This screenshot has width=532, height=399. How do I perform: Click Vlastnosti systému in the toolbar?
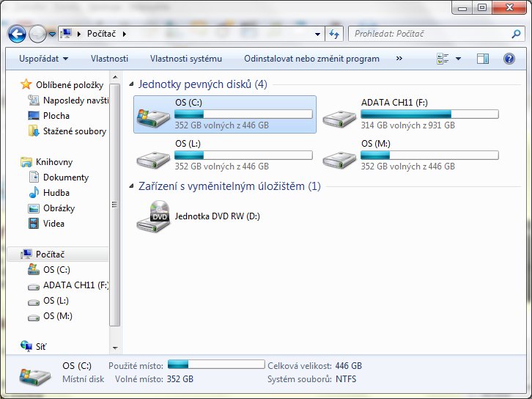click(x=185, y=59)
